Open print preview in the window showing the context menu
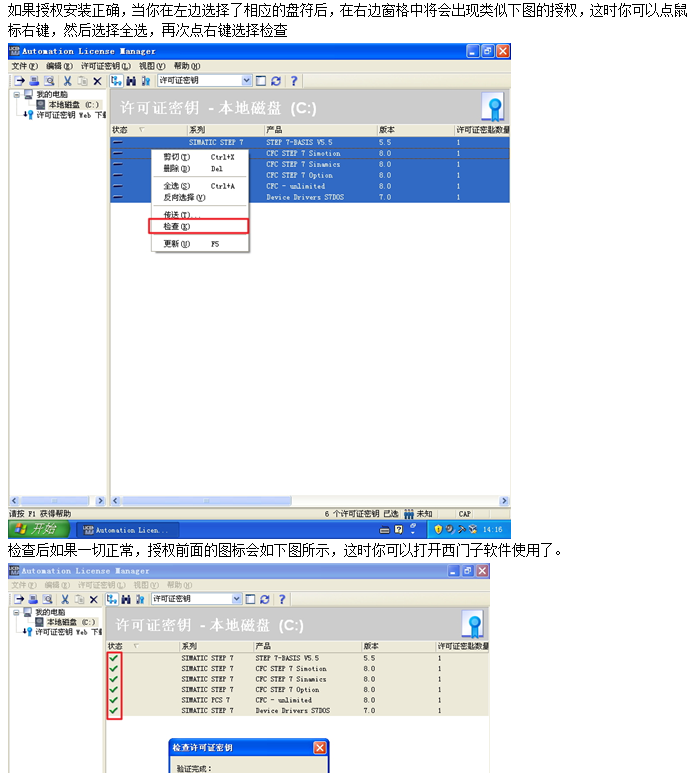This screenshot has height=773, width=697. pos(49,81)
